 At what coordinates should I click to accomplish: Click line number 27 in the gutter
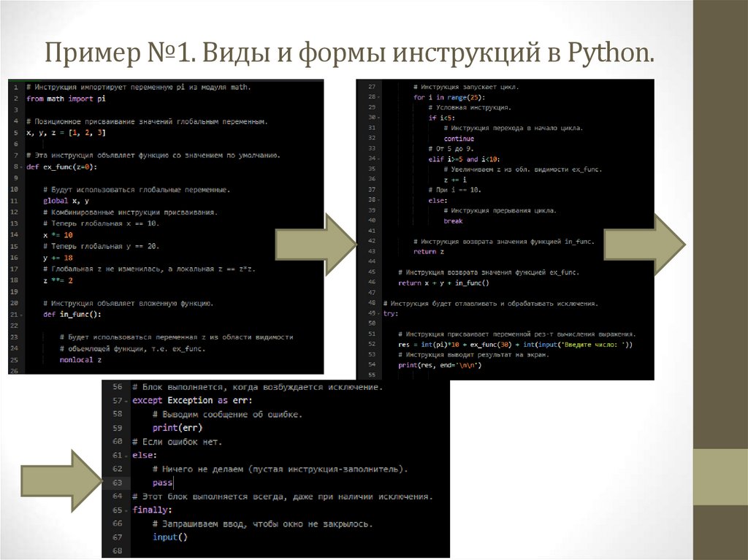(372, 87)
